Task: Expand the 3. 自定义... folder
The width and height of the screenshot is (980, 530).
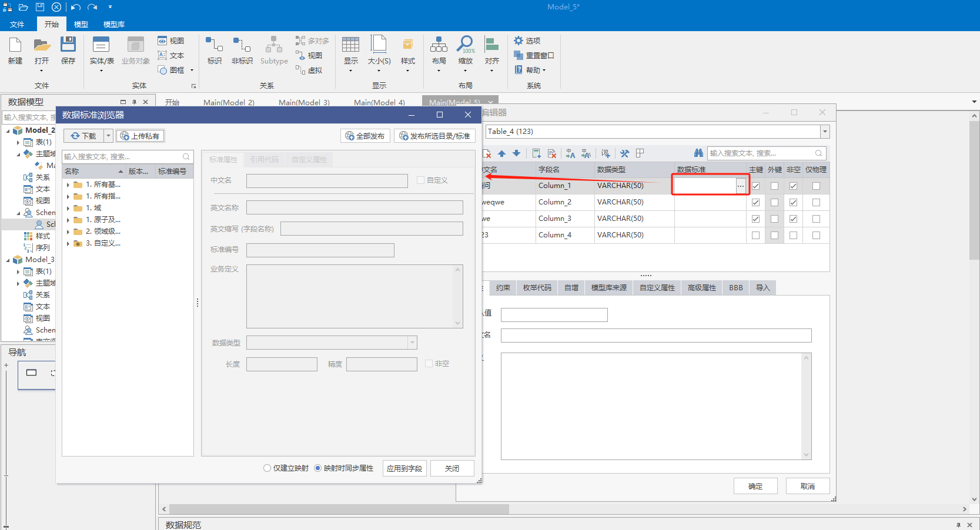Action: (x=68, y=243)
